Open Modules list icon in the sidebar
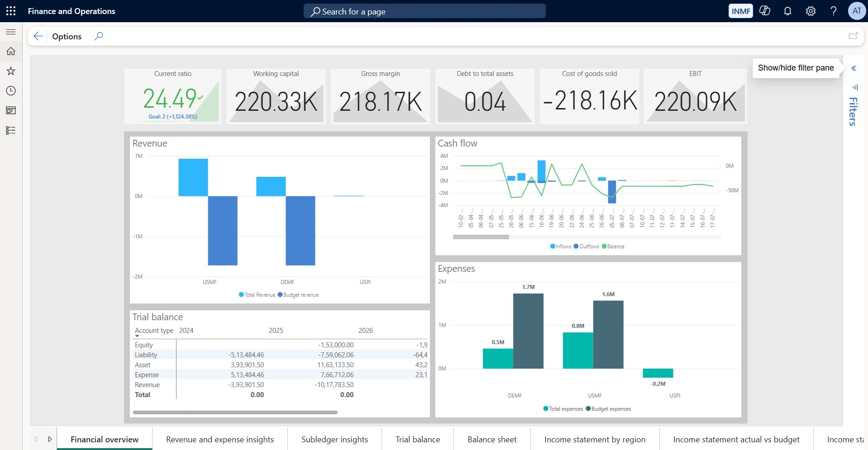This screenshot has width=868, height=450. tap(11, 130)
